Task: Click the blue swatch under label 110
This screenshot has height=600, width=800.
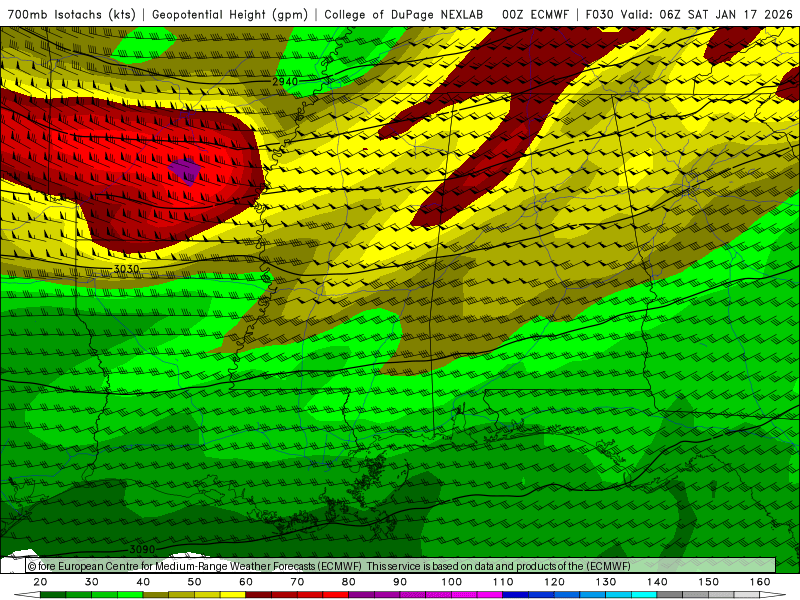Action: tap(516, 595)
